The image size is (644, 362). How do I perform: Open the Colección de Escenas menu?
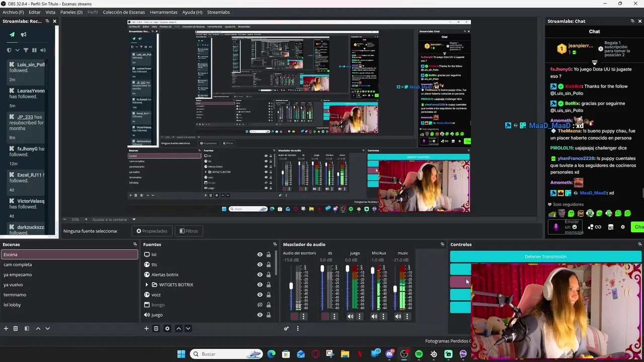tap(124, 12)
